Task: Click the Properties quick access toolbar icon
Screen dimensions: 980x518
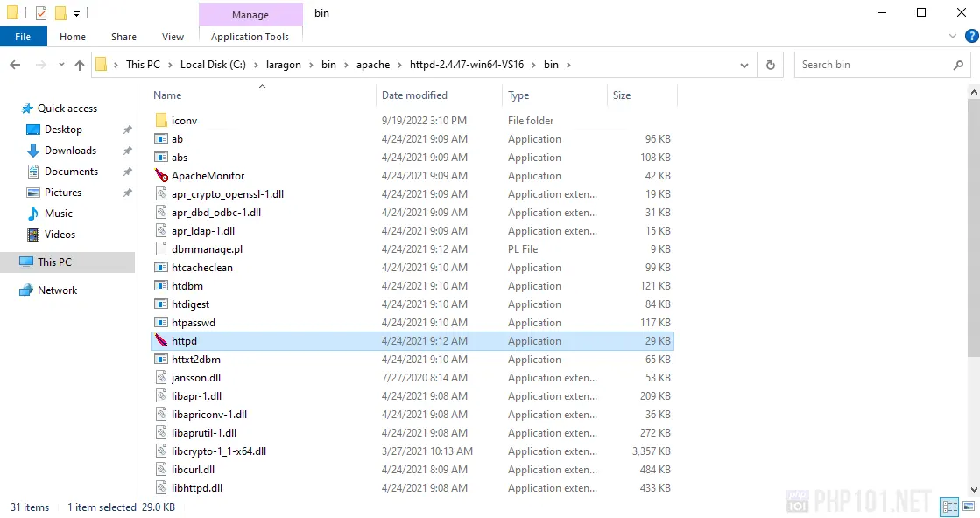Action: (41, 13)
